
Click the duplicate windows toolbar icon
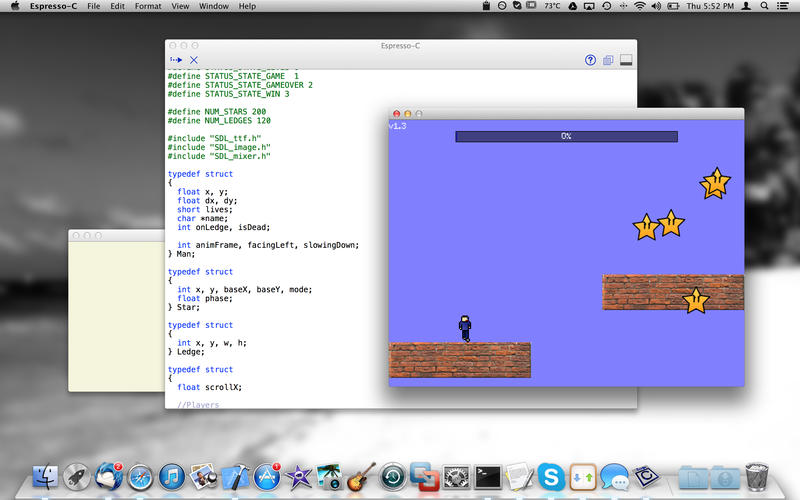608,61
